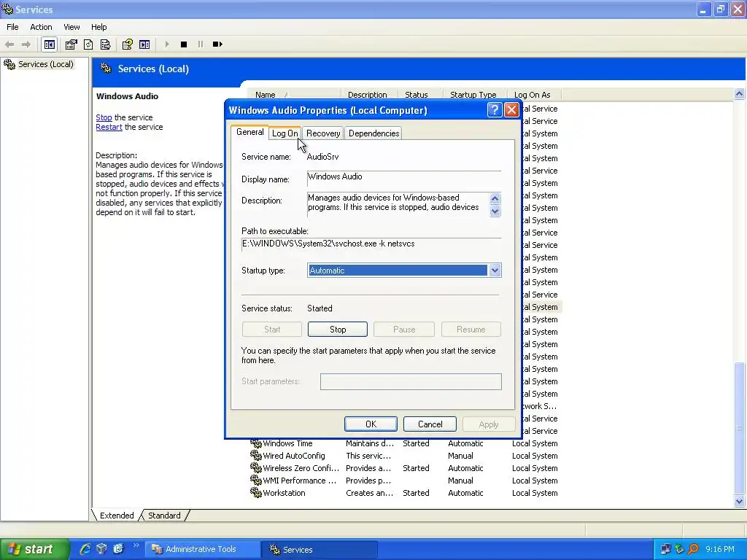Select the Windows Time service row name
Image resolution: width=747 pixels, height=560 pixels.
[287, 443]
